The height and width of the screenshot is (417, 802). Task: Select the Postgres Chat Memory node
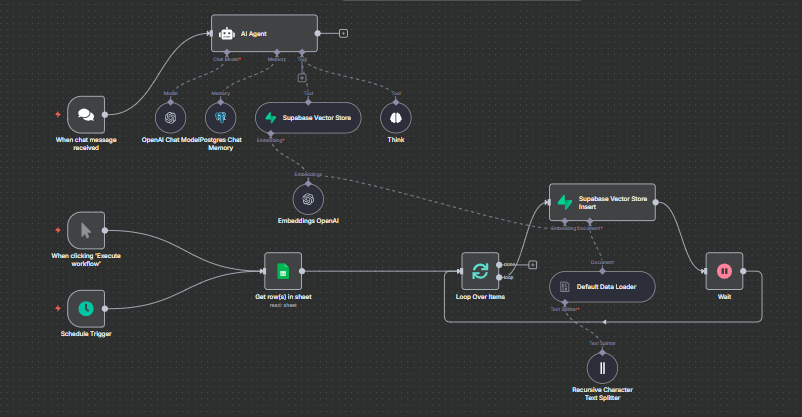click(x=220, y=118)
